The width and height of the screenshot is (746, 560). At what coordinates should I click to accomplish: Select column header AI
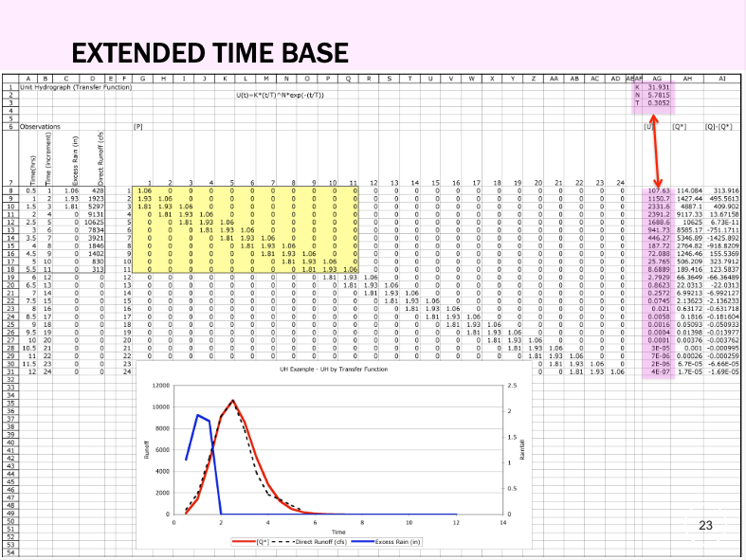click(722, 79)
